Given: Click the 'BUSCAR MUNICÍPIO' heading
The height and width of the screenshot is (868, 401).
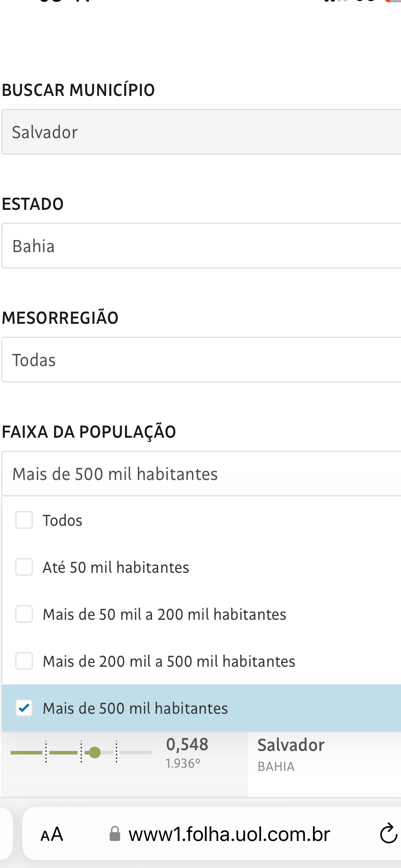Looking at the screenshot, I should [78, 90].
